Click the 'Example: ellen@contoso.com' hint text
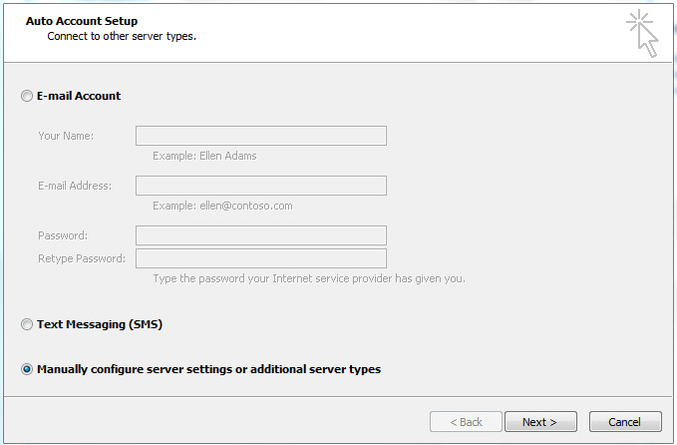The height and width of the screenshot is (445, 677). (x=222, y=206)
